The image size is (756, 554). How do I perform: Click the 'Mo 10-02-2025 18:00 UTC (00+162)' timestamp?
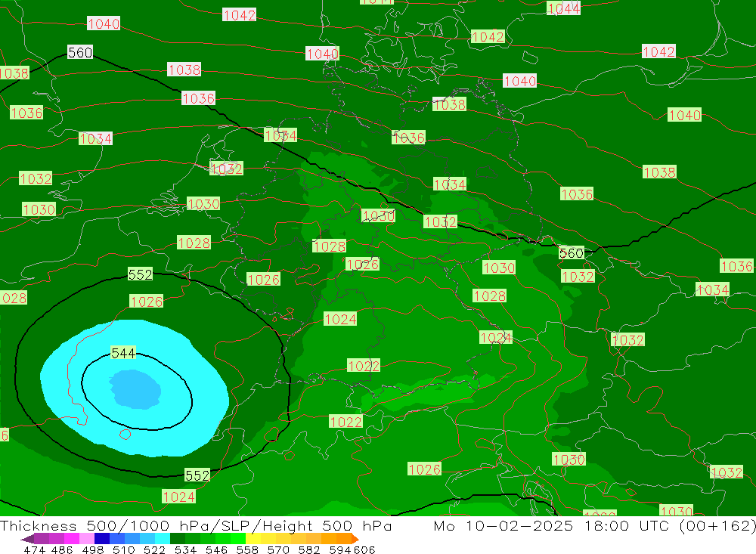coord(594,525)
